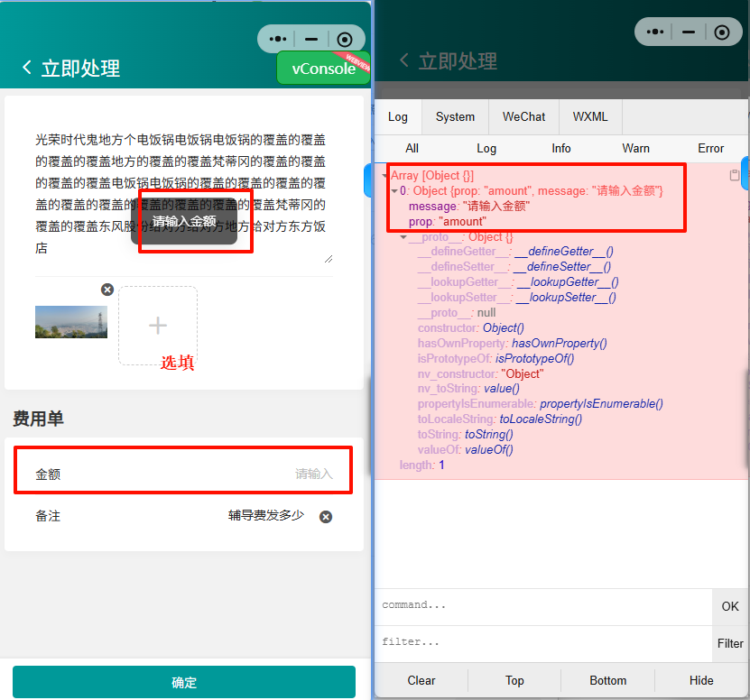Open the green vConsole button
Image resolution: width=750 pixels, height=700 pixels.
323,69
